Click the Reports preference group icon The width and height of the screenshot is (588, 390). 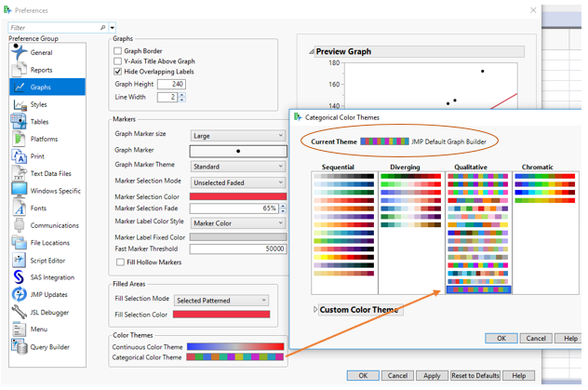click(x=20, y=70)
